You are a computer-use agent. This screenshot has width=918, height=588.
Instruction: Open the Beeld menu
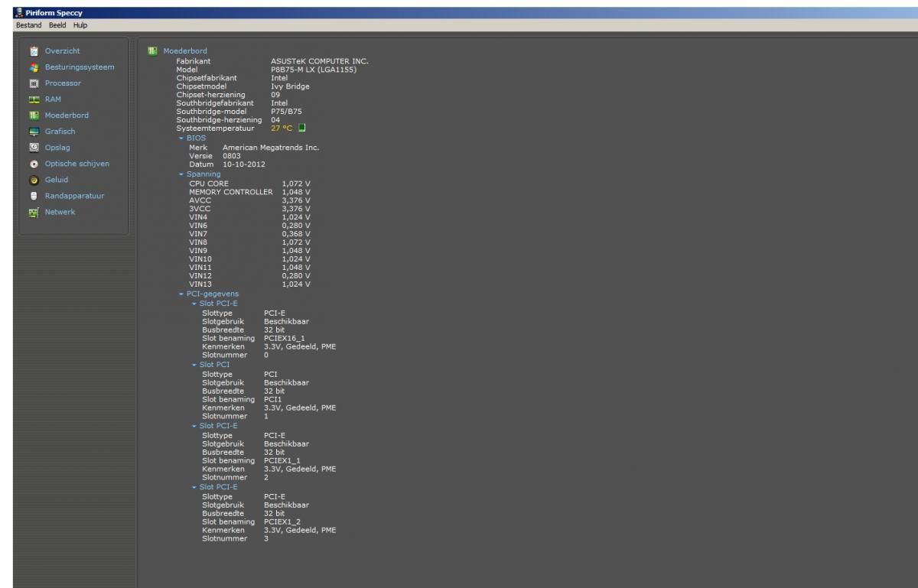click(58, 25)
